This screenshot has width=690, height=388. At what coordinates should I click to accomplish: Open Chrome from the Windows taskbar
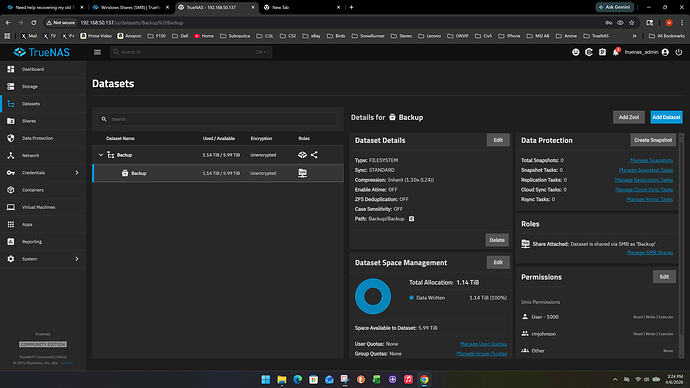[424, 379]
